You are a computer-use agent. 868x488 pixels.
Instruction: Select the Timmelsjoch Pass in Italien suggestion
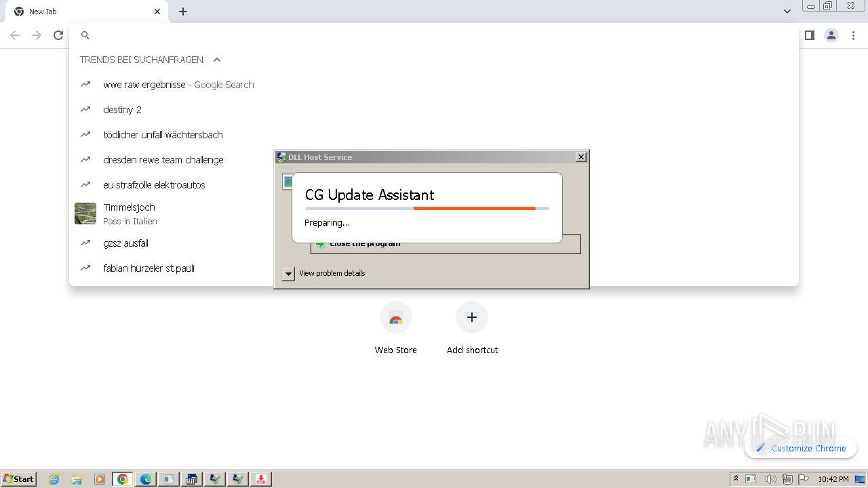434,213
